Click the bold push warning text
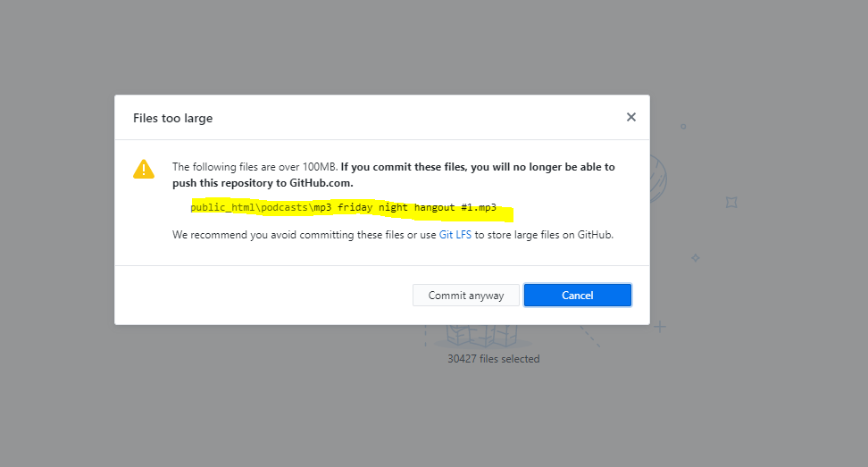This screenshot has width=868, height=467. click(478, 167)
